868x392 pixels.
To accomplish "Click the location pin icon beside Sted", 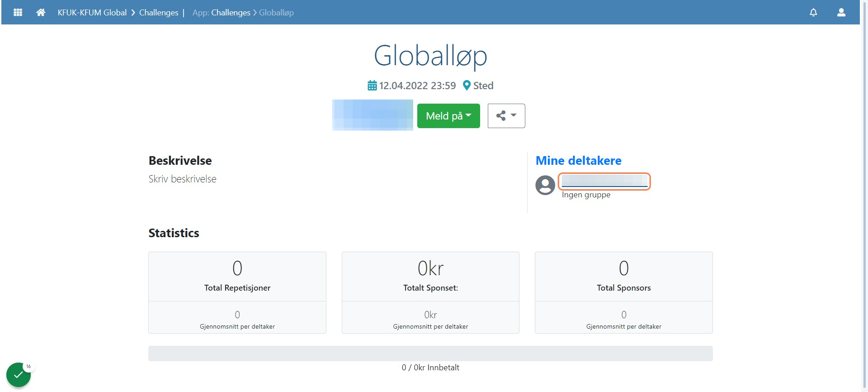I will (x=467, y=86).
